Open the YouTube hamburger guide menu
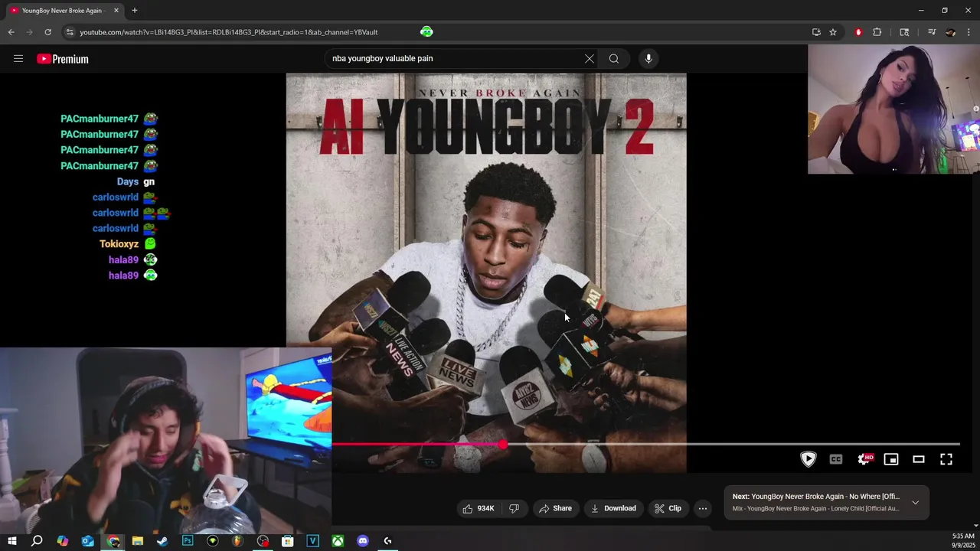 tap(18, 58)
